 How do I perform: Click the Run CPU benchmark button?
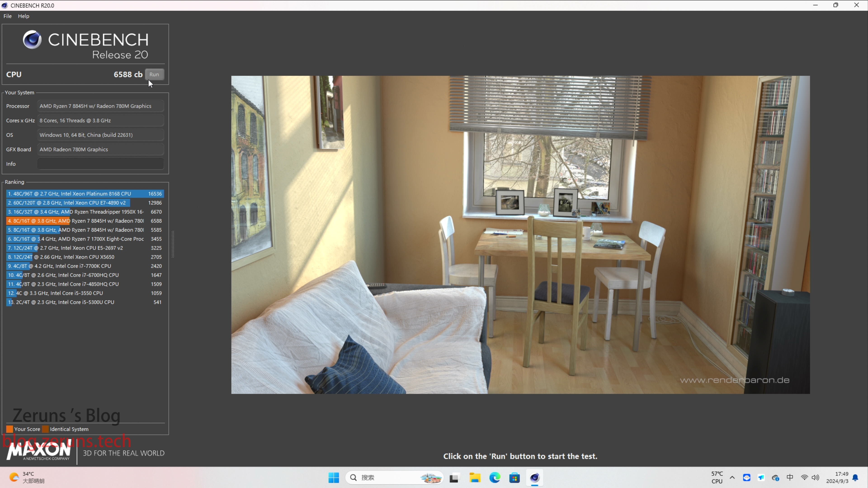coord(154,74)
